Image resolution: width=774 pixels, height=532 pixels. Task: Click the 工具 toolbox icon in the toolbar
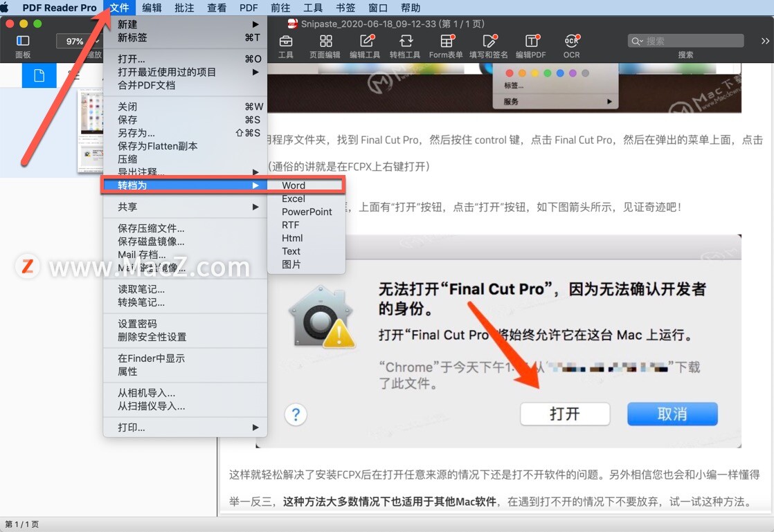click(286, 41)
